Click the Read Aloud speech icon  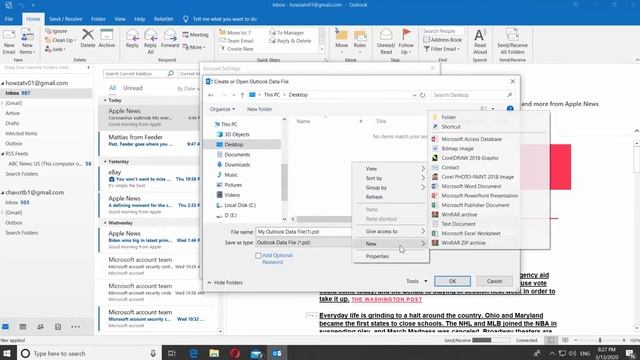(480, 42)
